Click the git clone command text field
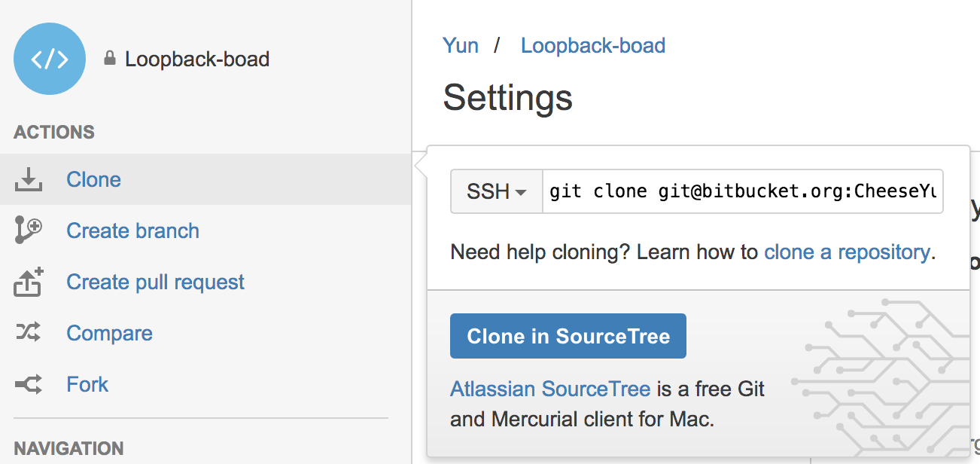 pos(742,191)
